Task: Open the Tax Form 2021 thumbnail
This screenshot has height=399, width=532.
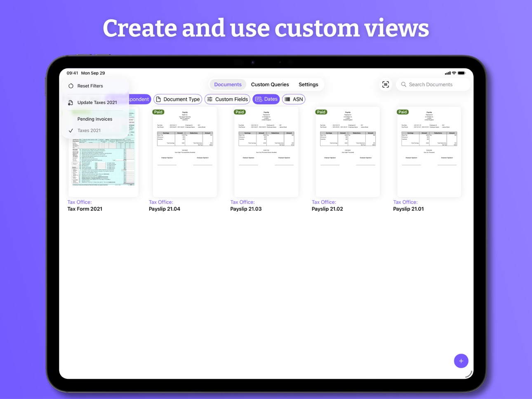Action: click(x=103, y=152)
